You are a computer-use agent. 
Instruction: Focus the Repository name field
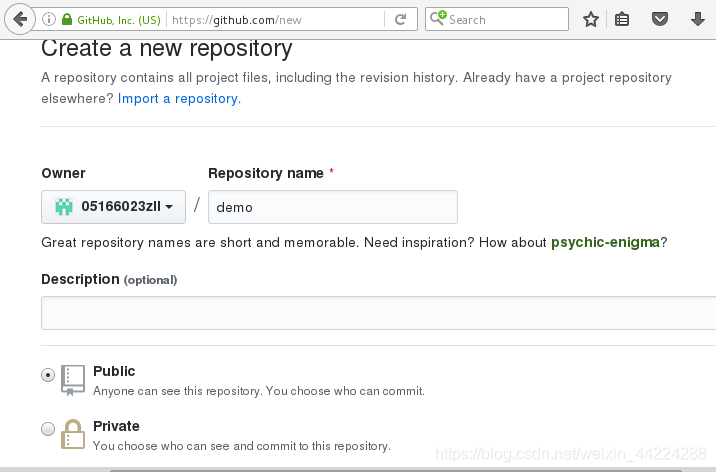point(333,207)
